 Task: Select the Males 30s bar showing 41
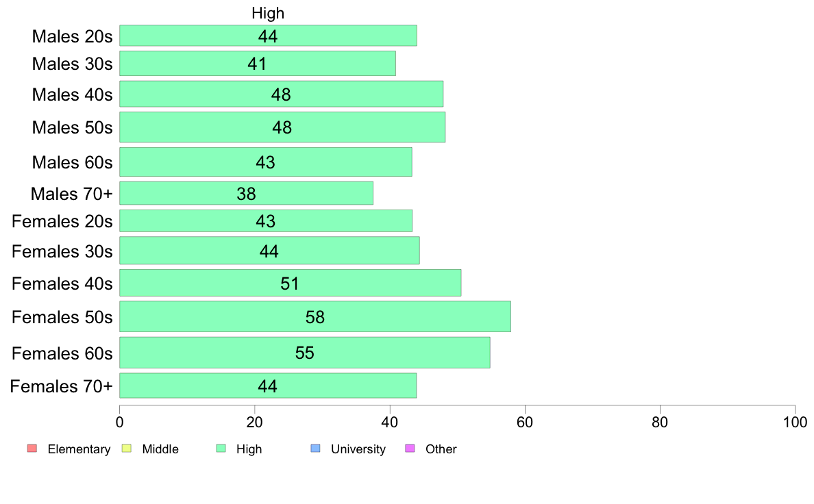(x=258, y=63)
